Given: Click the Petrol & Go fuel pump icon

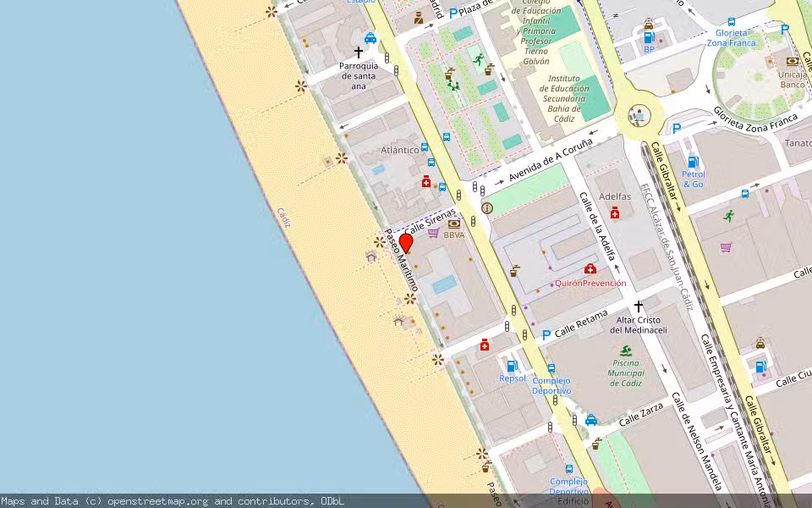Looking at the screenshot, I should 693,162.
